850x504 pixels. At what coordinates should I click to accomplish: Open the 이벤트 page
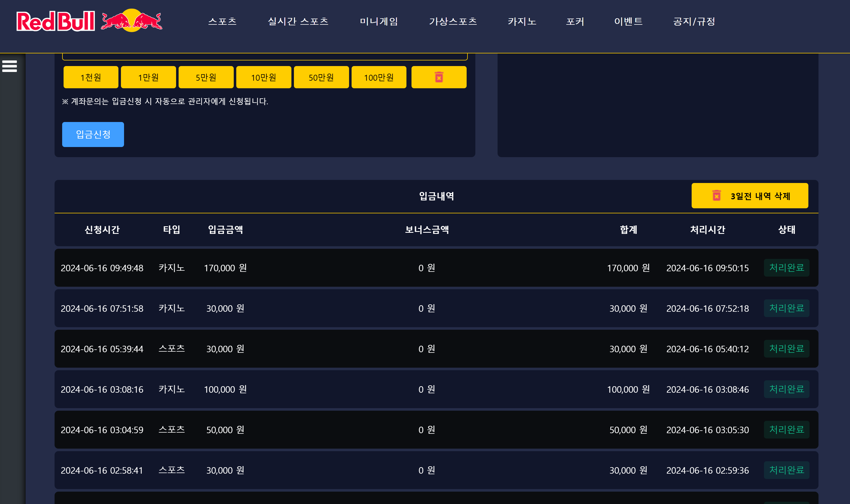point(628,21)
